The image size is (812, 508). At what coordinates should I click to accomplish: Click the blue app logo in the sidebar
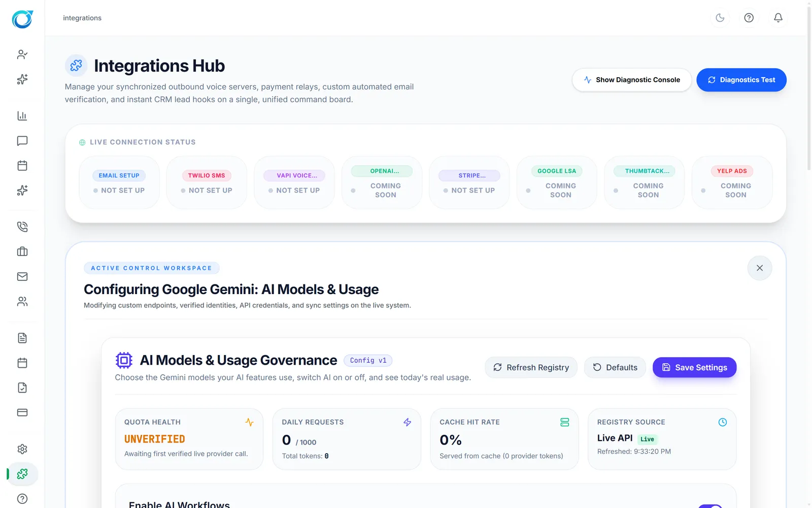[x=22, y=19]
